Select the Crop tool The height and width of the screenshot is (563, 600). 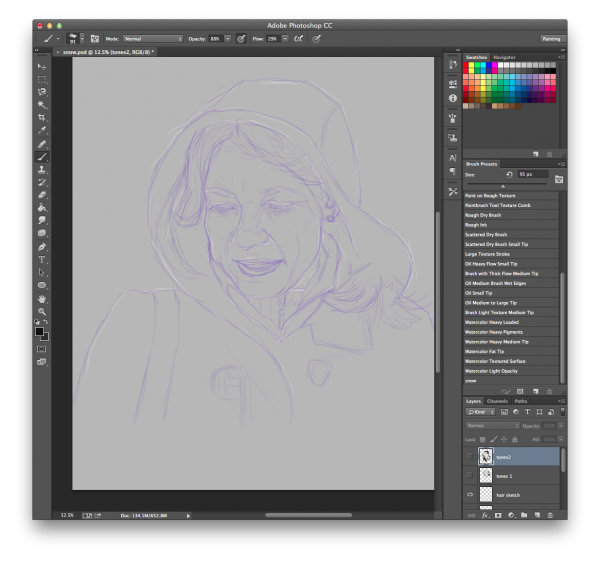42,117
